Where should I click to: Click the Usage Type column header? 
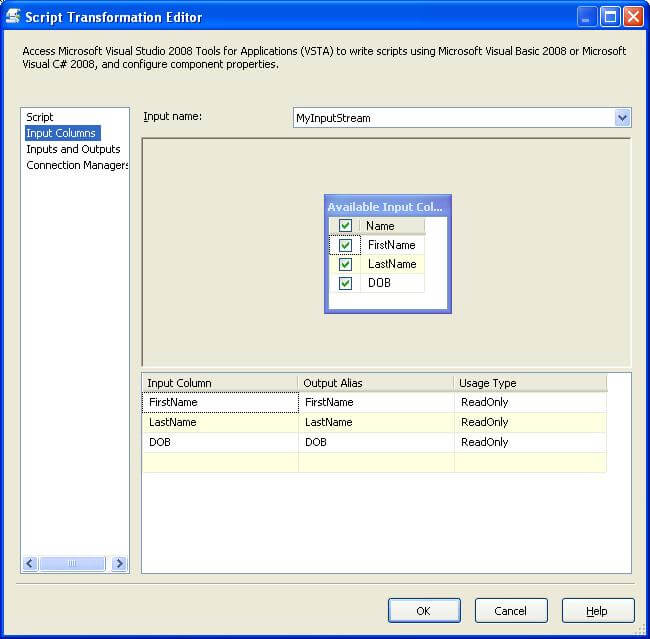pyautogui.click(x=531, y=383)
